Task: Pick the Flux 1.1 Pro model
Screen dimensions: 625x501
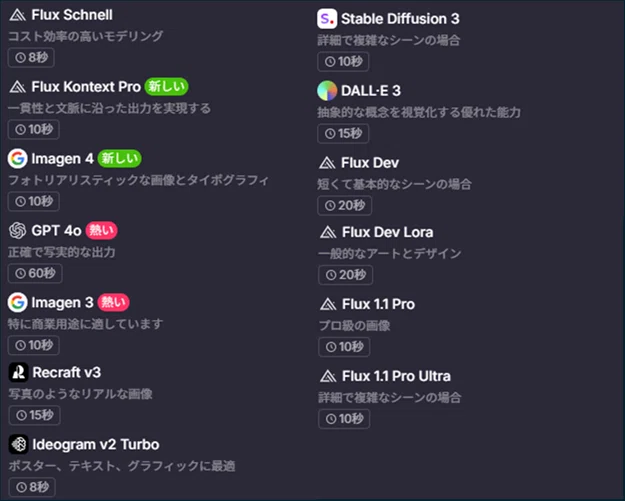Action: tap(367, 326)
